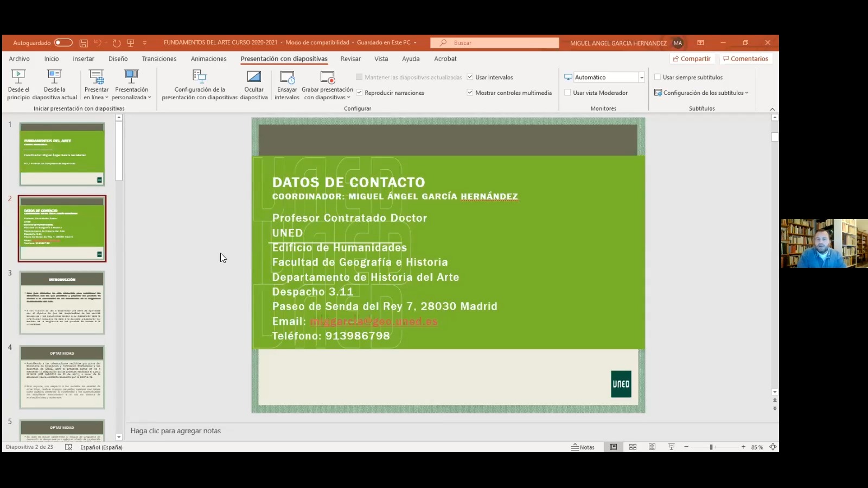Click the Vista tab
The width and height of the screenshot is (868, 488).
point(381,59)
